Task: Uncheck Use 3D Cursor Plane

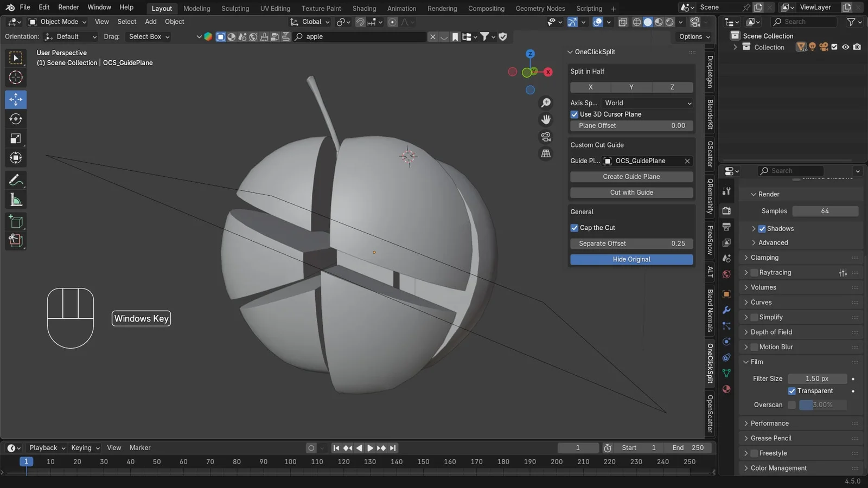Action: coord(575,114)
